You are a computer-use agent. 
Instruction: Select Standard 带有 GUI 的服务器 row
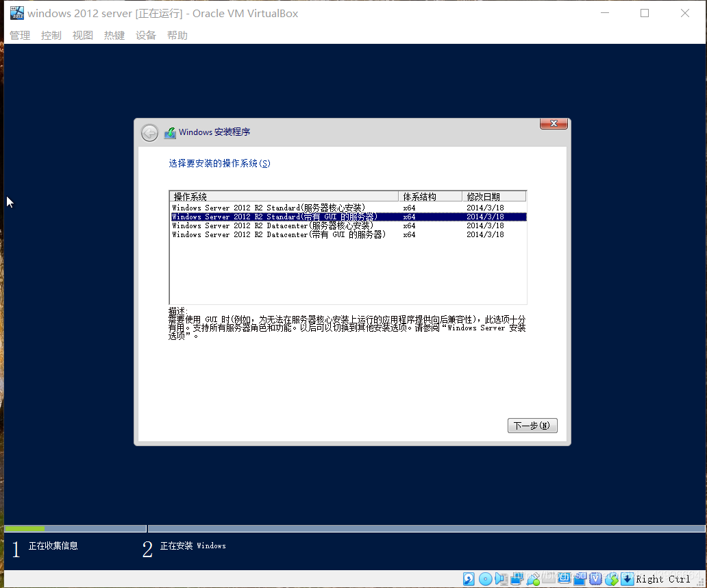(348, 217)
